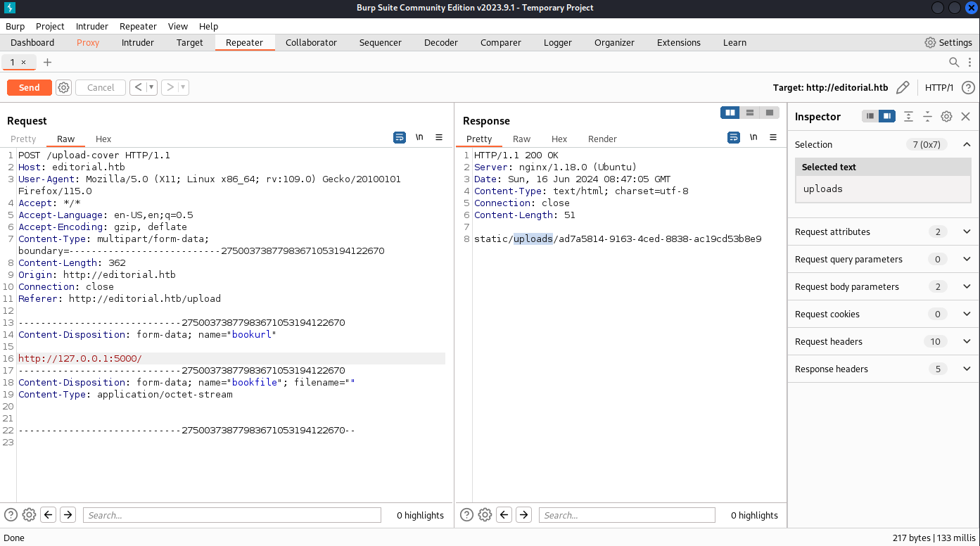Viewport: 980px width, 546px height.
Task: Open the response pane hamburger menu
Action: (773, 137)
